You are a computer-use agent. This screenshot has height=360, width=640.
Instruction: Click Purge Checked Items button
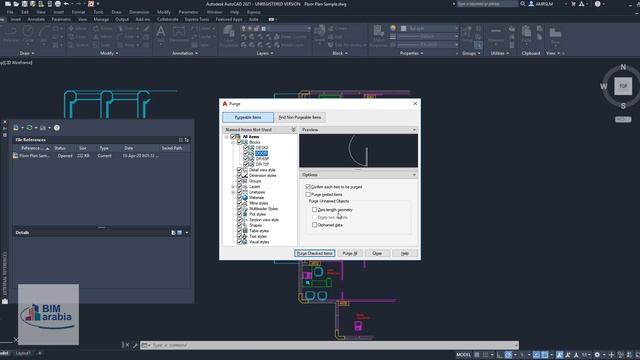315,253
